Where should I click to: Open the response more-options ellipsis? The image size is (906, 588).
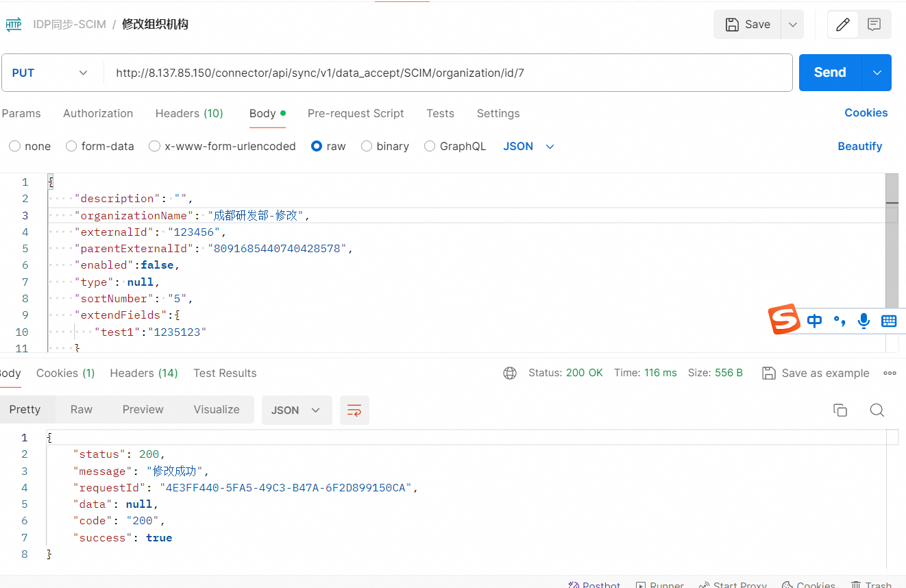click(890, 373)
